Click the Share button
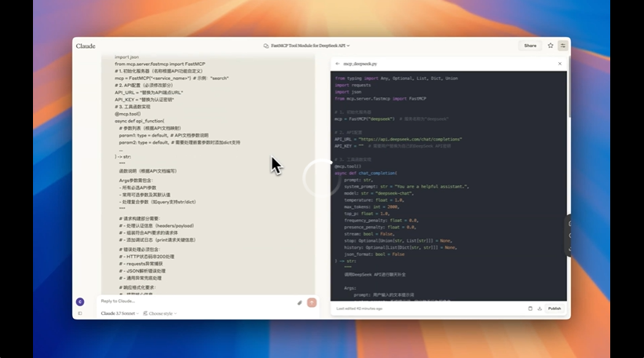The height and width of the screenshot is (358, 644). point(530,46)
